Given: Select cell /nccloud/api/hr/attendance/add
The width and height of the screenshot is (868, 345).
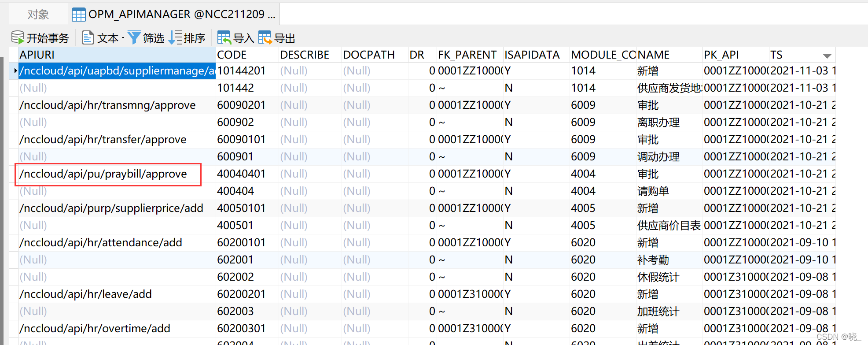Looking at the screenshot, I should pos(117,243).
